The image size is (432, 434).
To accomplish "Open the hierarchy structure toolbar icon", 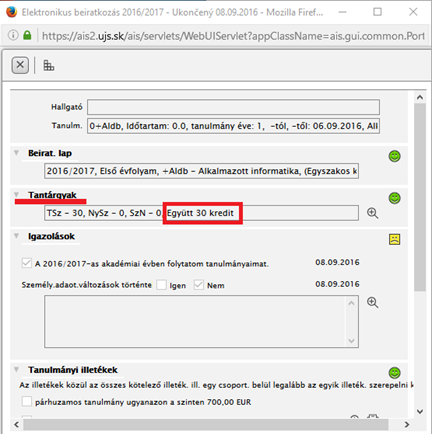I will tap(49, 65).
